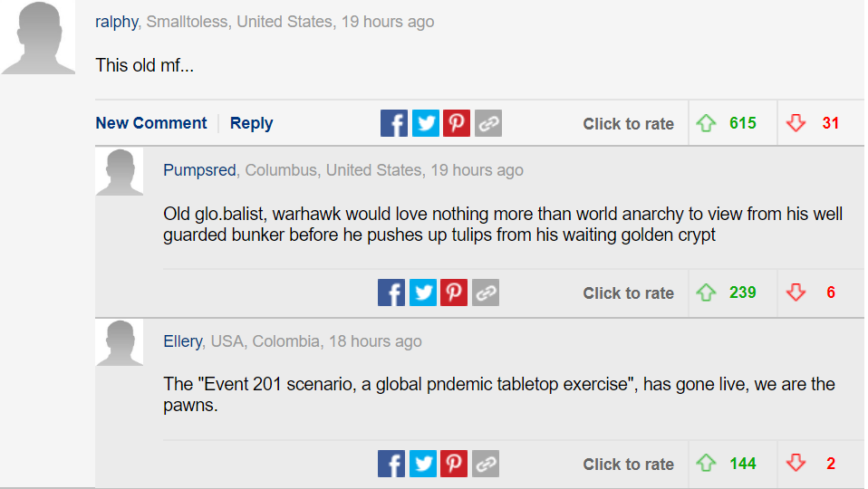Share Ellery's reply on Facebook
868x489 pixels.
point(391,464)
